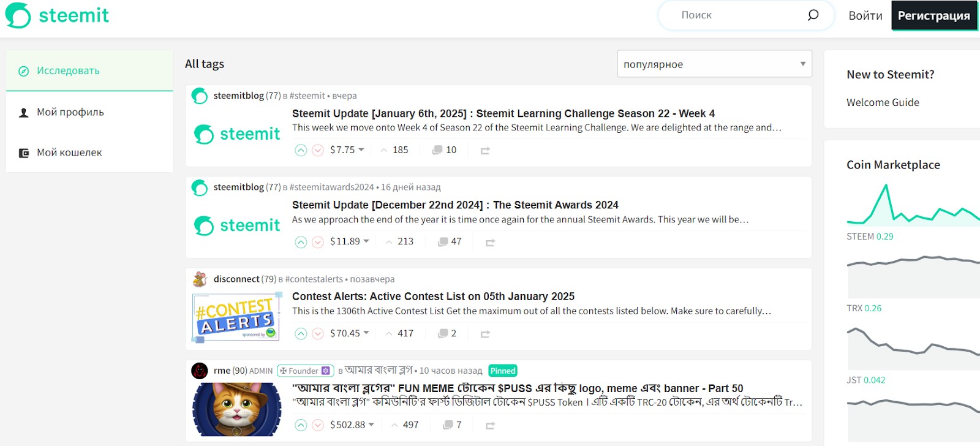This screenshot has height=446, width=980.
Task: Click the #contestalerts tag link
Action: (x=314, y=279)
